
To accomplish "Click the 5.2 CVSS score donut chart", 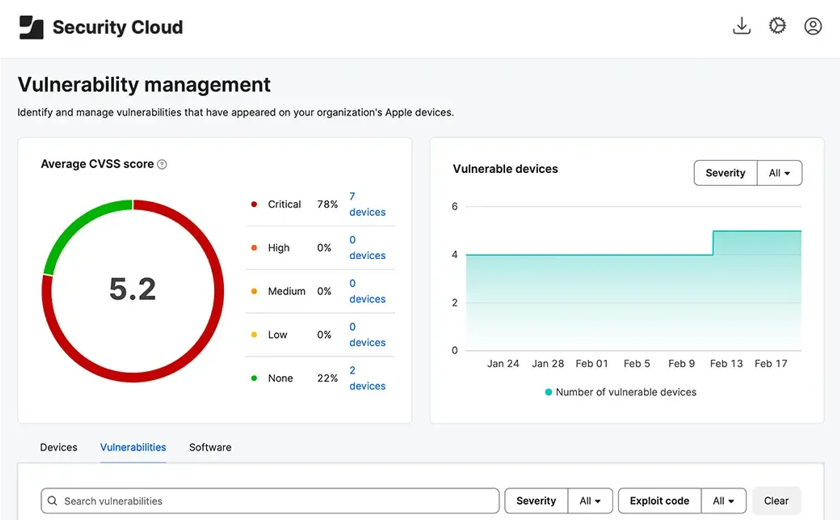I will [132, 290].
